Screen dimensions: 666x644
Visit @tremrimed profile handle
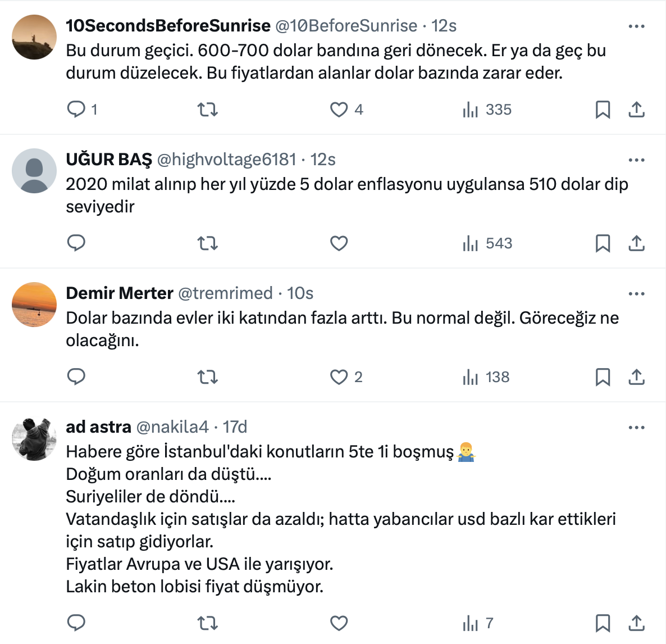pyautogui.click(x=225, y=293)
